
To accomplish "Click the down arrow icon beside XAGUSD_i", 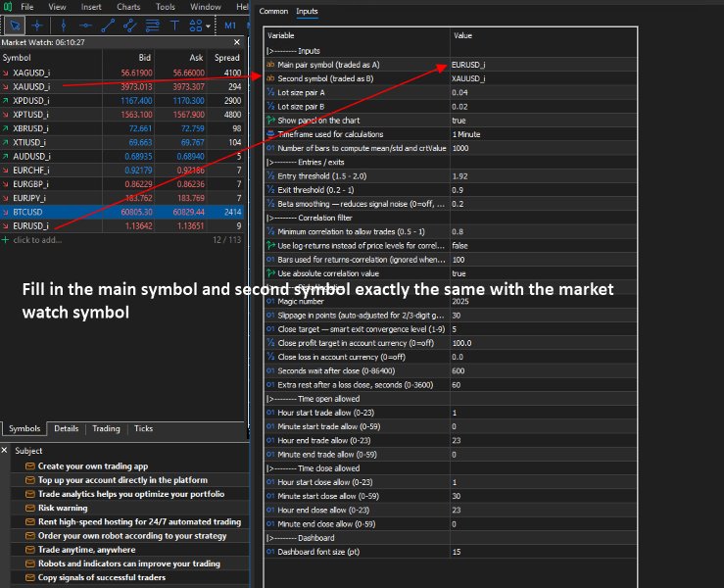I will 5,73.
